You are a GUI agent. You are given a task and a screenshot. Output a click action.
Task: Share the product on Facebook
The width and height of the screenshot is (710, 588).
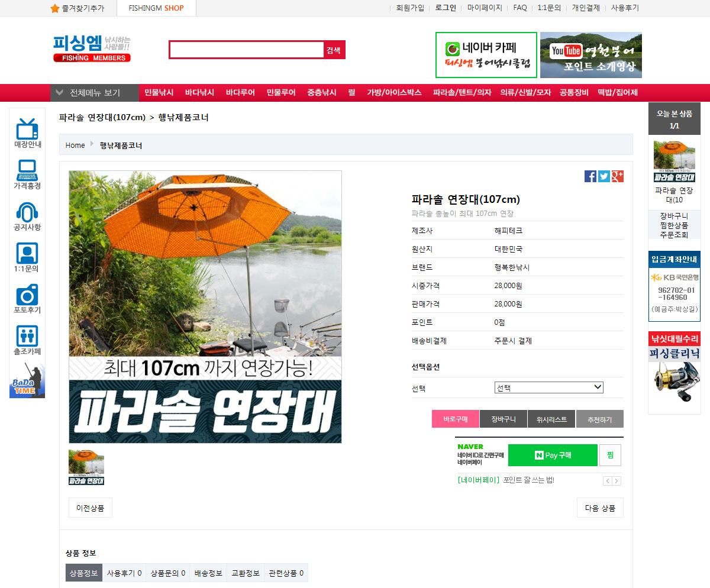click(590, 176)
